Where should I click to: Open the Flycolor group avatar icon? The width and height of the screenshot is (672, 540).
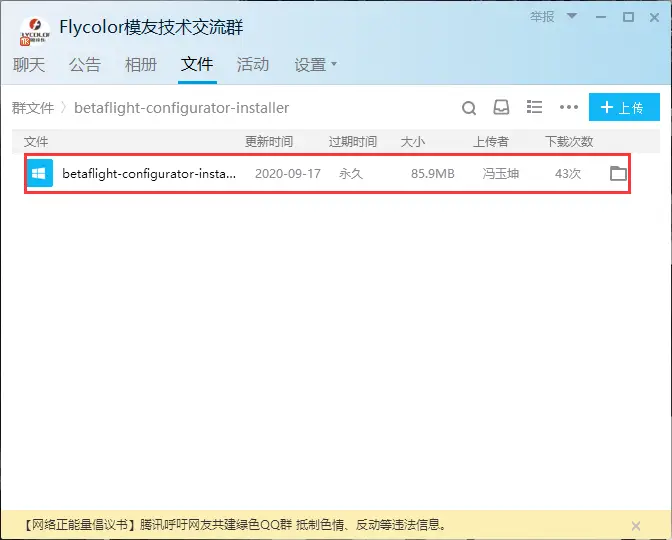click(x=35, y=31)
